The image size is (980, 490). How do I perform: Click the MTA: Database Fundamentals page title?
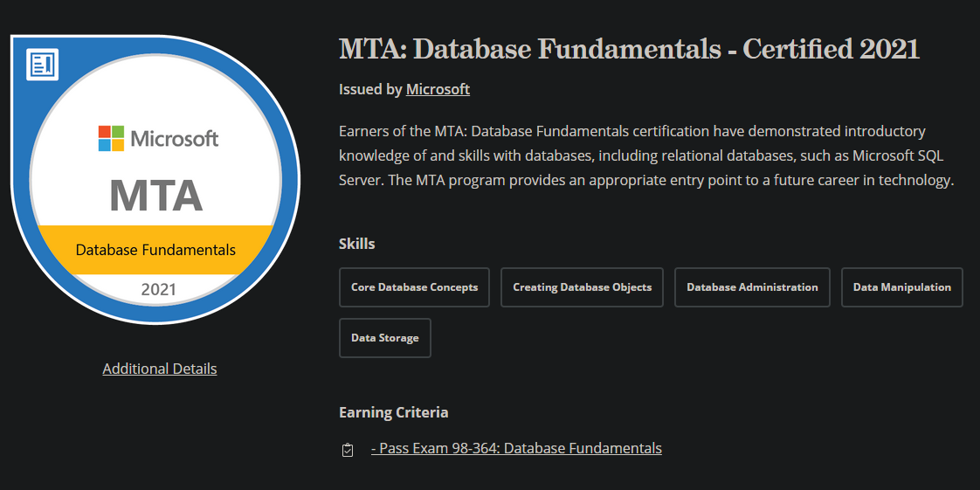(630, 50)
